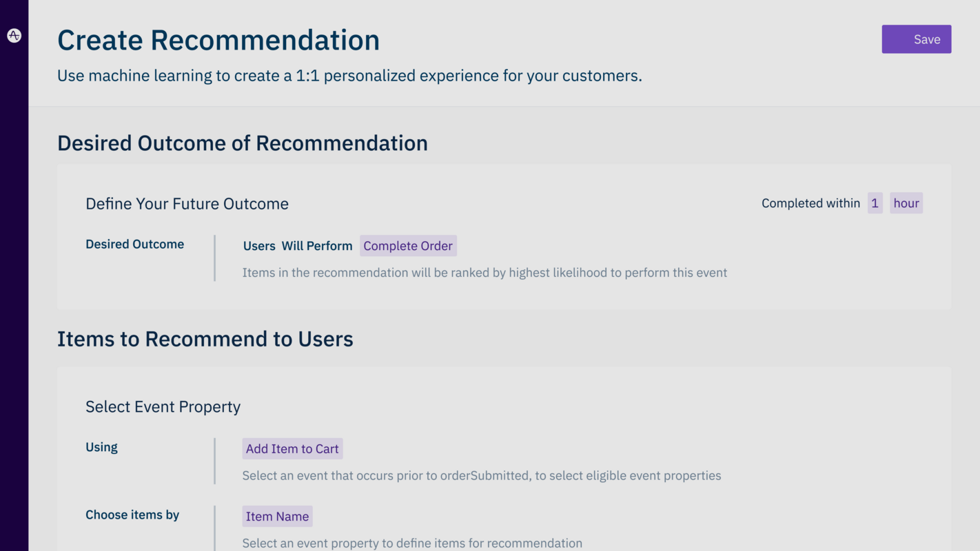Open the Add Item to Cart event dropdown

[292, 448]
